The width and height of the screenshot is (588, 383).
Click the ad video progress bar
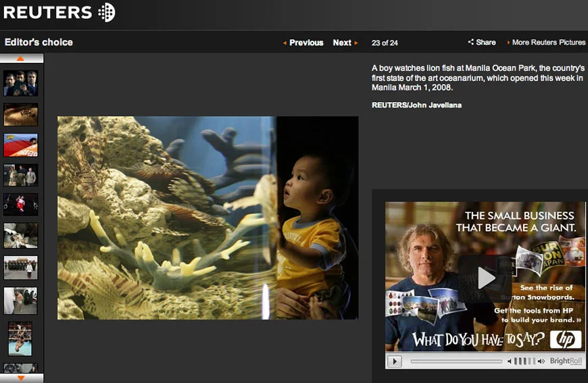point(456,361)
